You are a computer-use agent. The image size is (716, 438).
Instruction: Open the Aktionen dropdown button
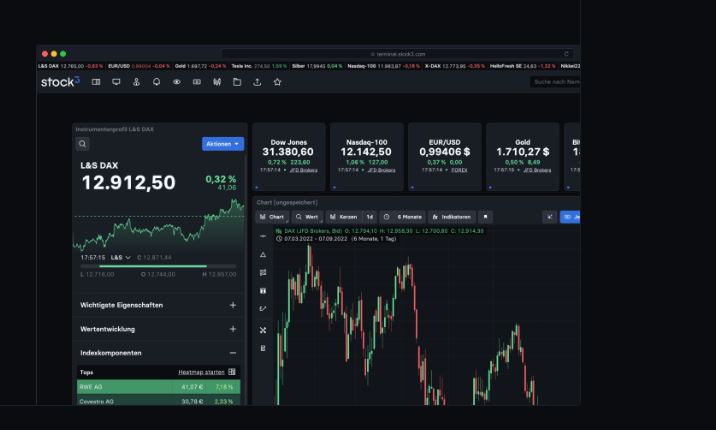[223, 144]
